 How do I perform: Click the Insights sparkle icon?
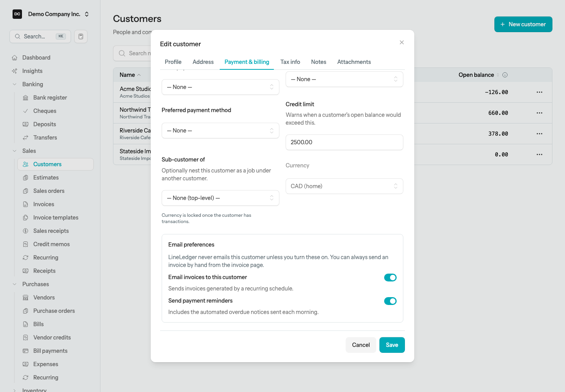15,71
